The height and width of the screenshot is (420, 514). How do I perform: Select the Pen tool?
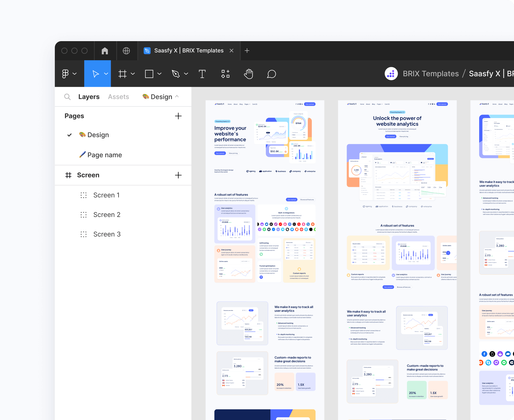point(176,74)
